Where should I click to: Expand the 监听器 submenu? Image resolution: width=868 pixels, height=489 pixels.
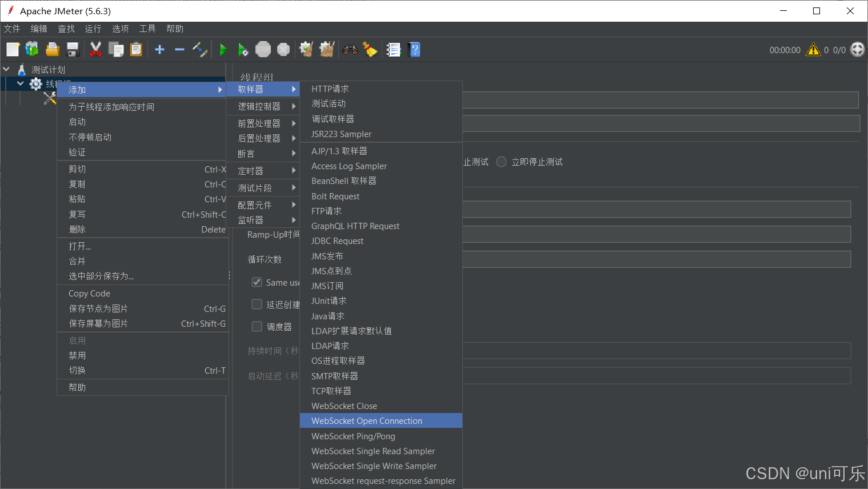263,220
